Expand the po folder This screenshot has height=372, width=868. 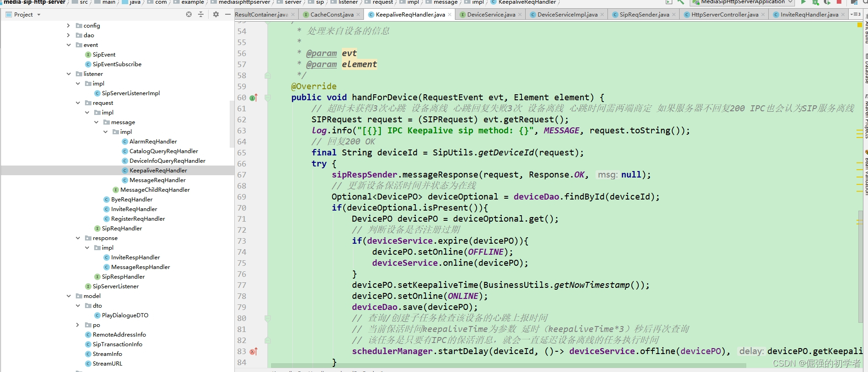click(78, 325)
